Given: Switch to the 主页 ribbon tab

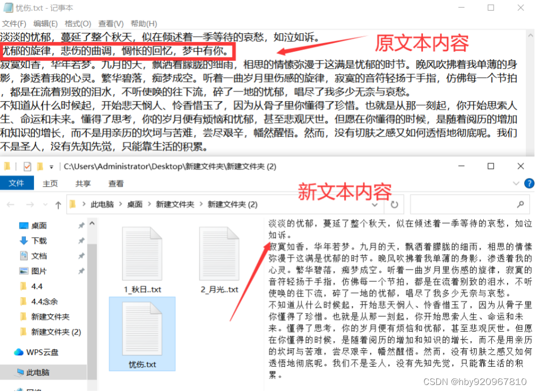Looking at the screenshot, I should click(50, 183).
